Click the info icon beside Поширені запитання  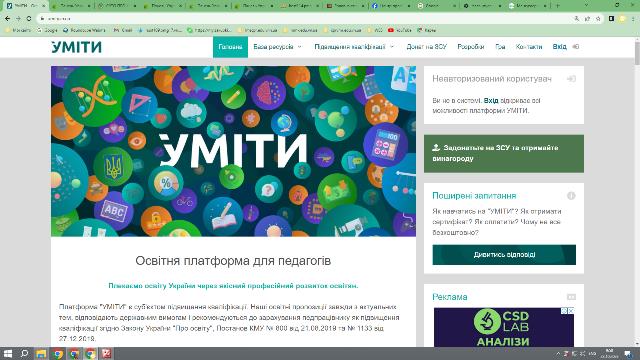coord(571,196)
